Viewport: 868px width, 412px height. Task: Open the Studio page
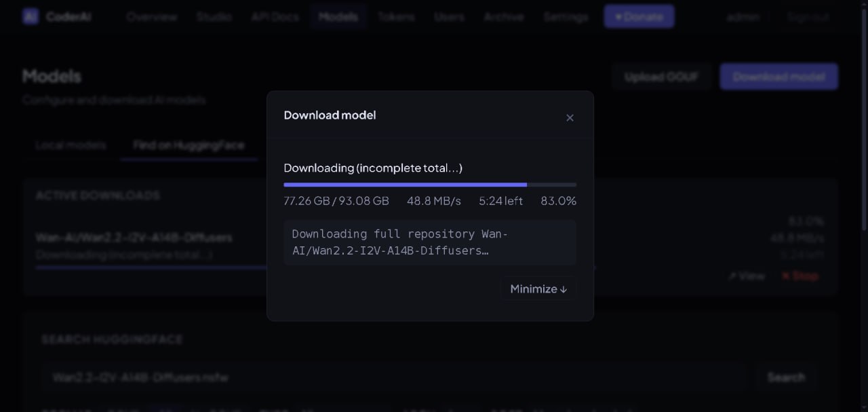click(x=214, y=16)
